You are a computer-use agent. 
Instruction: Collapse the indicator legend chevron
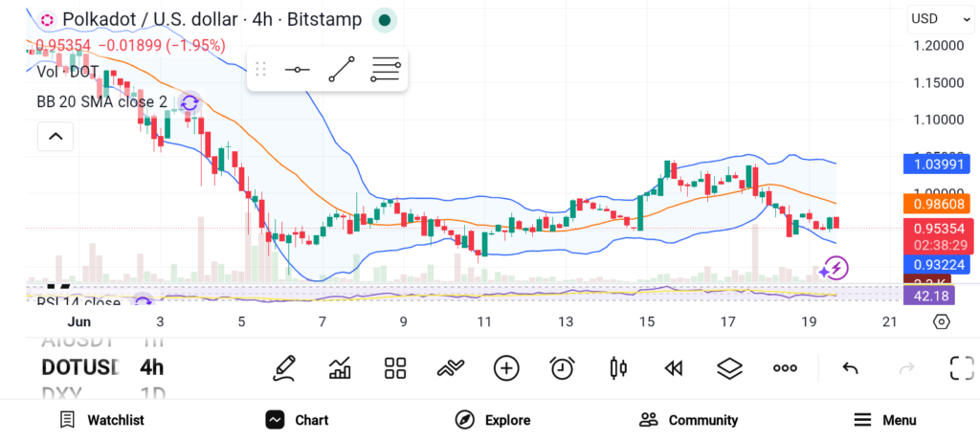point(56,136)
